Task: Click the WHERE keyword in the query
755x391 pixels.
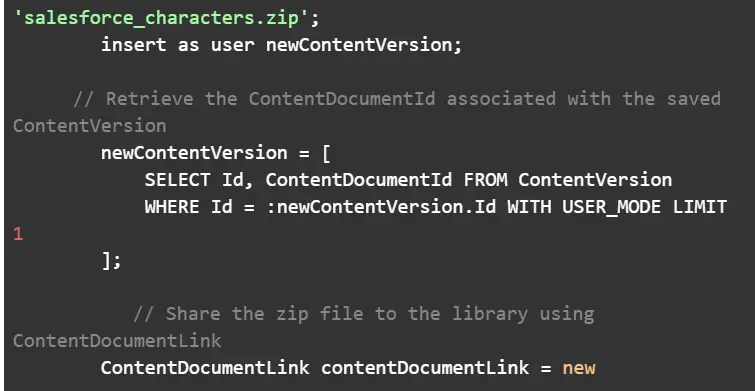Action: (172, 207)
